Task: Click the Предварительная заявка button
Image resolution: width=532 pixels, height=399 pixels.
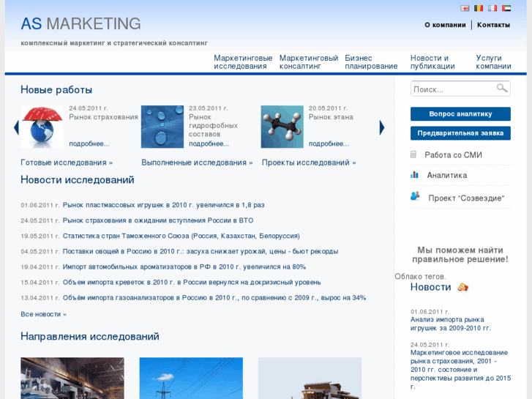Action: pos(460,133)
